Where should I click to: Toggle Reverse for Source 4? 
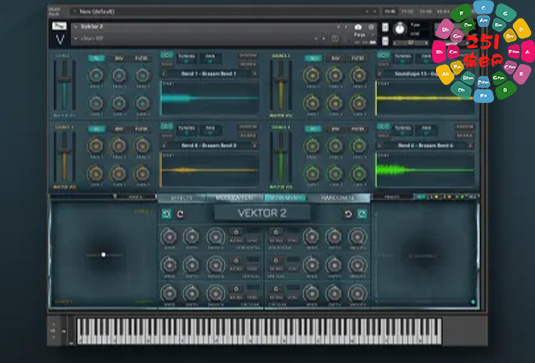[464, 135]
